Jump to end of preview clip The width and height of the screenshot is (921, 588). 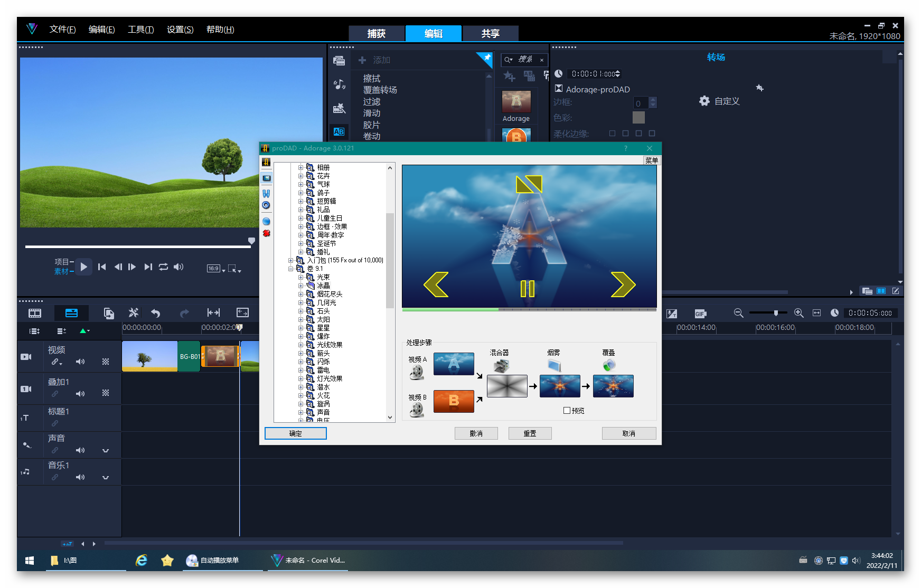pos(148,267)
